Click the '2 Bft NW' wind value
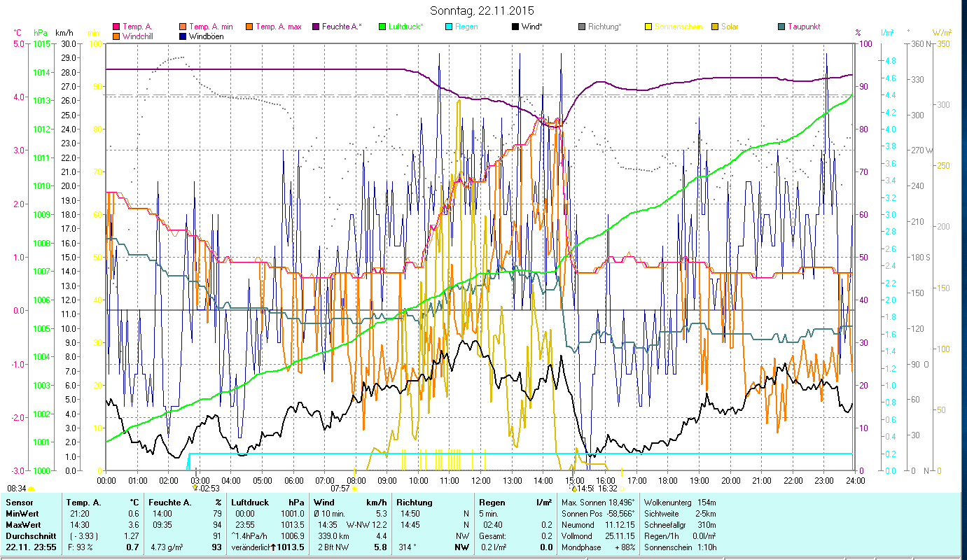 click(x=333, y=547)
